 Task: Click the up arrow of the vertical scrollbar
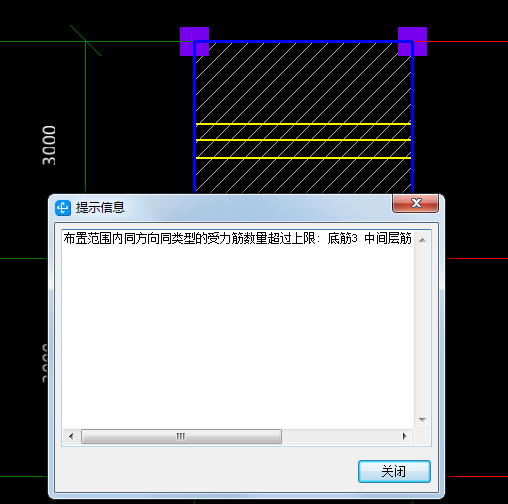pyautogui.click(x=422, y=240)
